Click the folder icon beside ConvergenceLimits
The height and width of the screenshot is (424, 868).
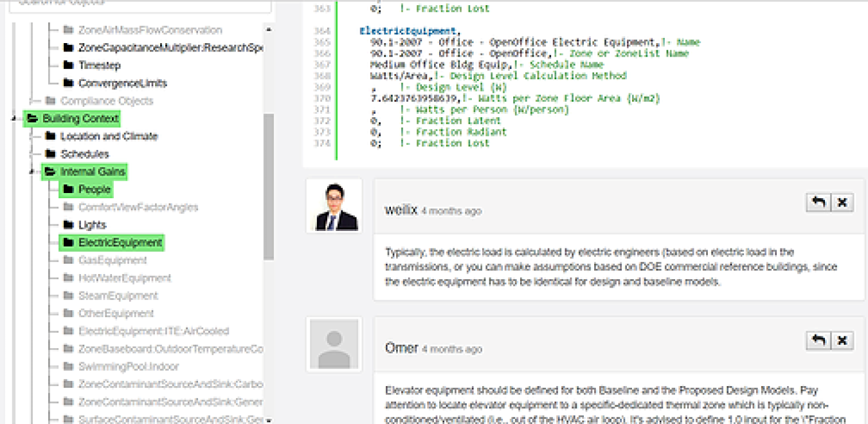click(x=69, y=83)
